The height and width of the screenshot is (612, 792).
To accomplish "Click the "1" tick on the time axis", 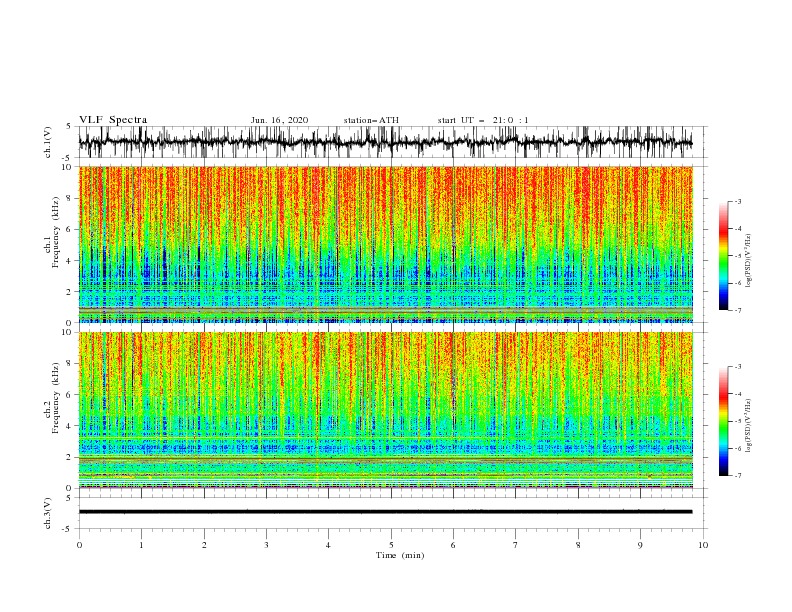I will (141, 545).
